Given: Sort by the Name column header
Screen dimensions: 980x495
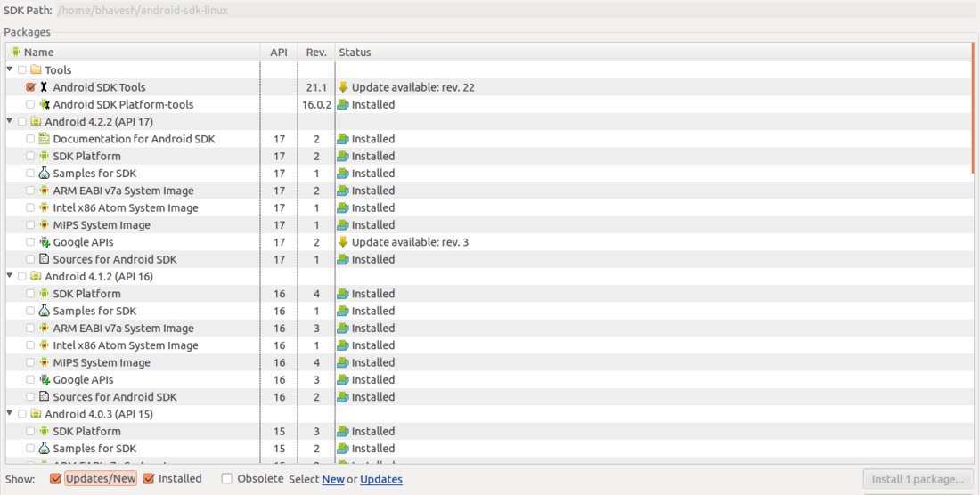Looking at the screenshot, I should click(x=133, y=52).
